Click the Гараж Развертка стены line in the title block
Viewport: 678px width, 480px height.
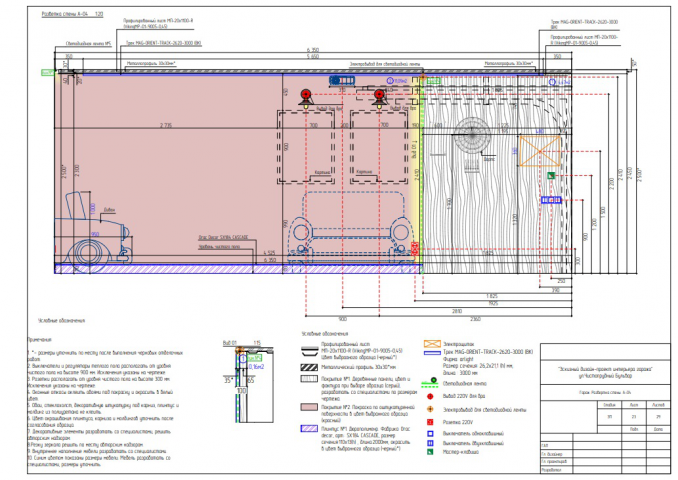point(605,393)
